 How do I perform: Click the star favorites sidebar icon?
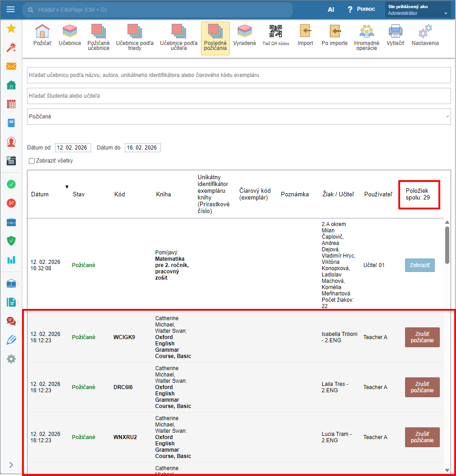(11, 29)
